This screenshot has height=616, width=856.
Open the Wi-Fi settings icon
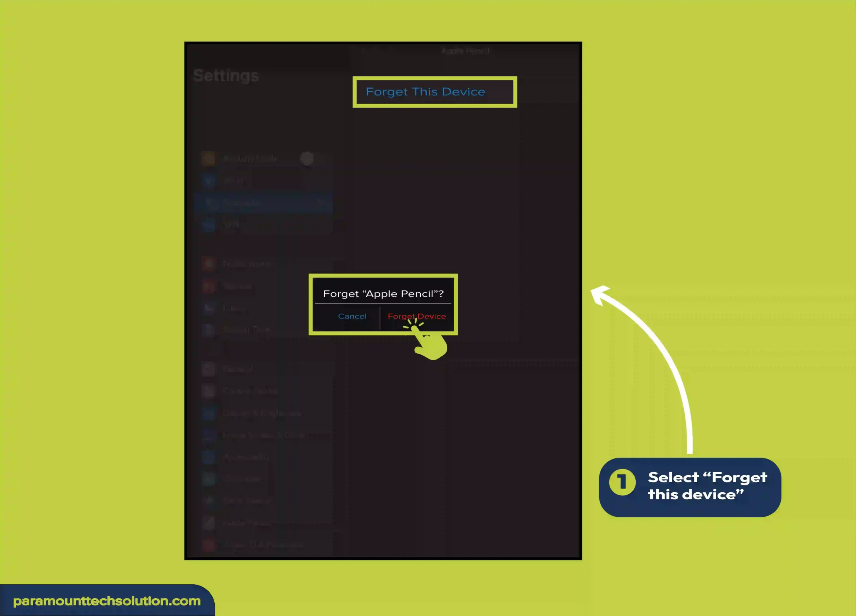point(208,181)
